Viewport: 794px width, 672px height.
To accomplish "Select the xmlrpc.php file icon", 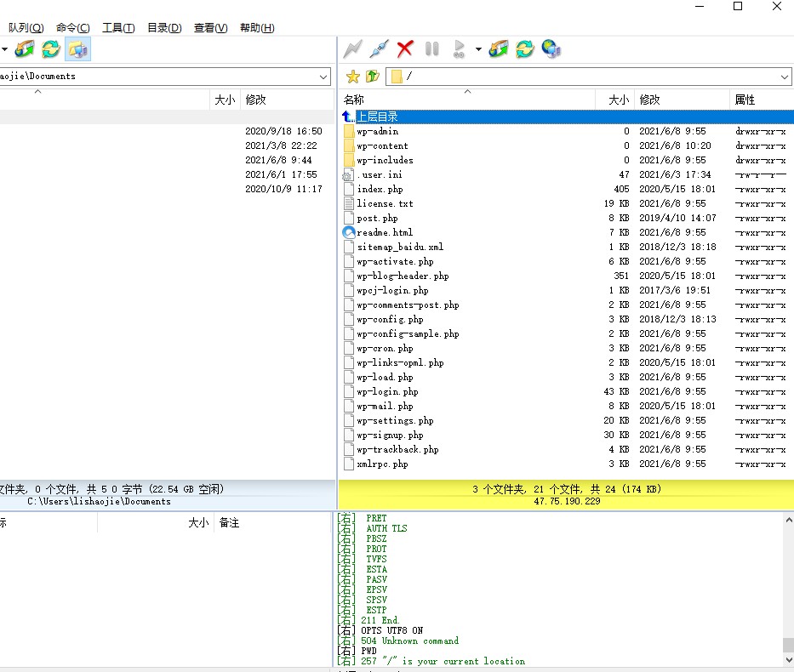I will 348,464.
